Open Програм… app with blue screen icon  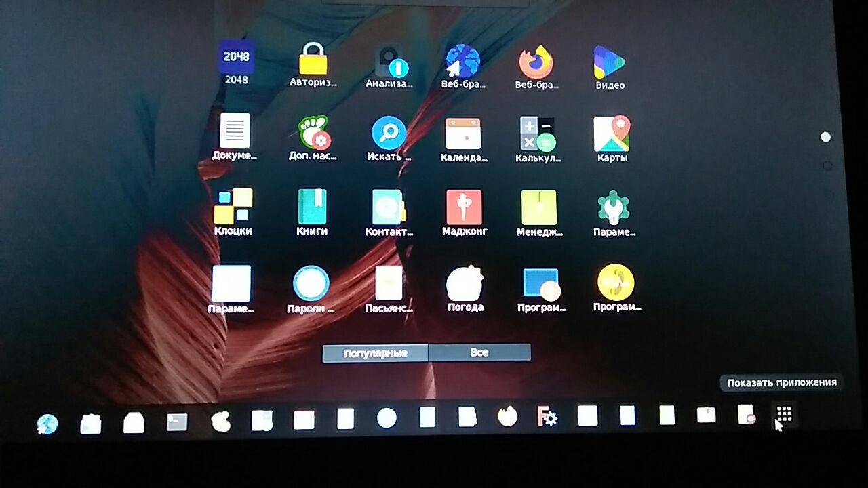(540, 289)
